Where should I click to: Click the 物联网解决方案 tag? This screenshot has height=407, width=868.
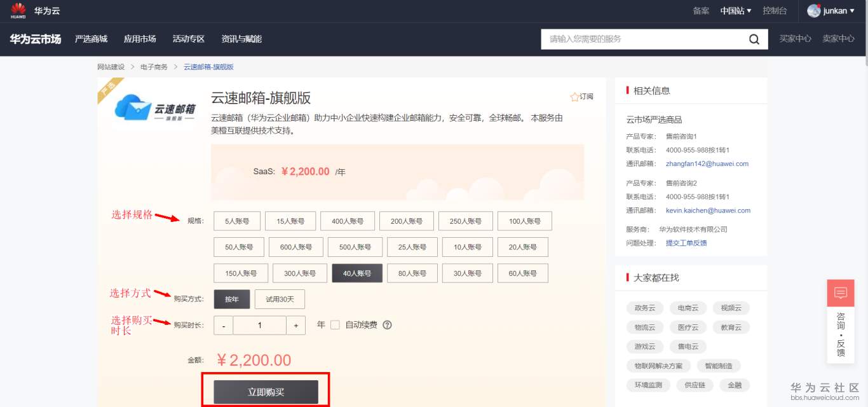[658, 366]
